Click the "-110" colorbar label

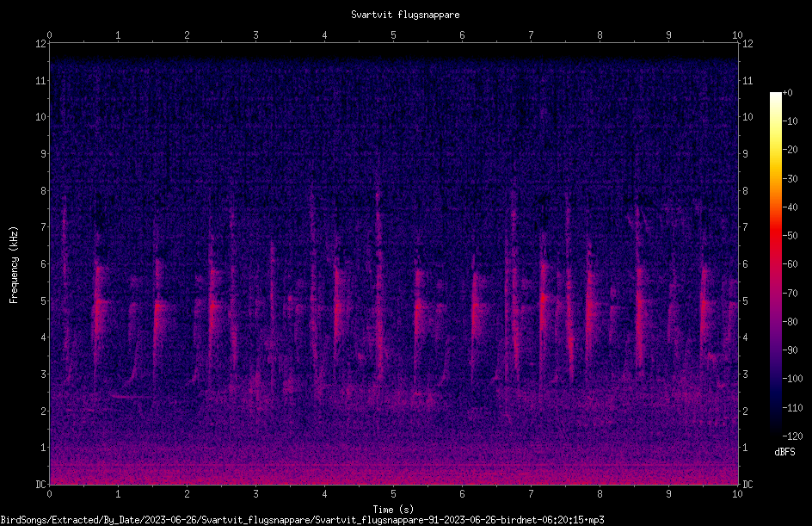[x=792, y=408]
